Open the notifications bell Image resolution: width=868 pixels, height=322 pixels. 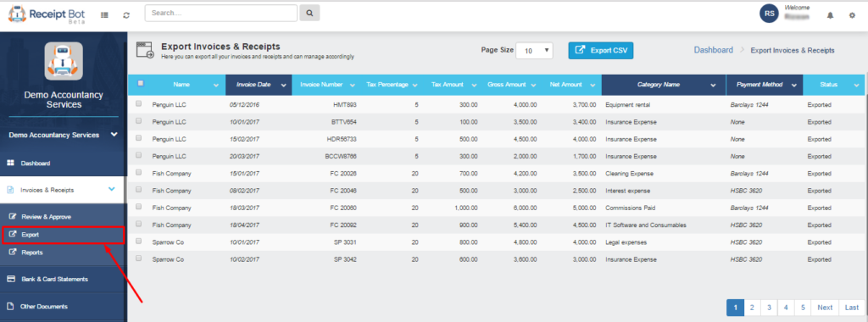coord(830,15)
